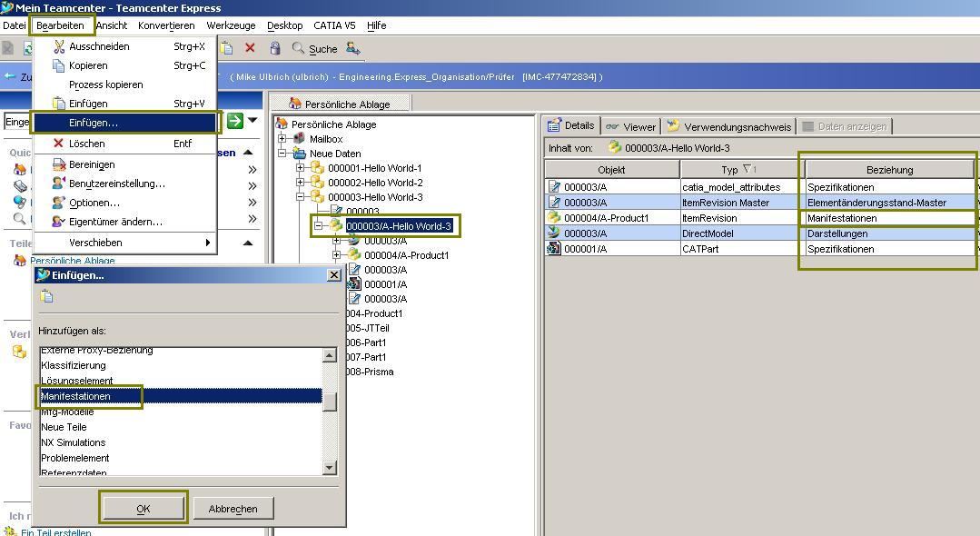980x536 pixels.
Task: Click the CATPart row icon in the details table
Action: point(554,248)
